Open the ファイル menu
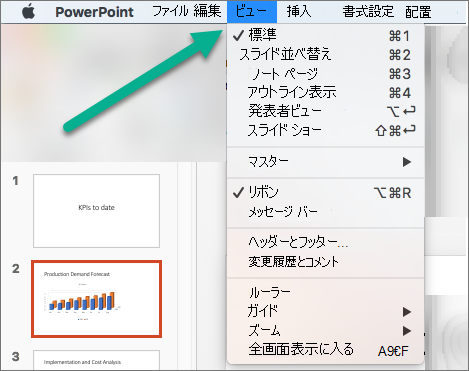The image size is (469, 371). (170, 11)
